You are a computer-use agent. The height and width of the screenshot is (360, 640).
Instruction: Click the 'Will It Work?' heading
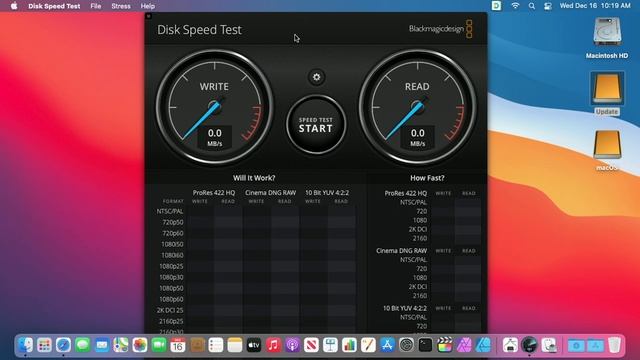[x=254, y=178]
